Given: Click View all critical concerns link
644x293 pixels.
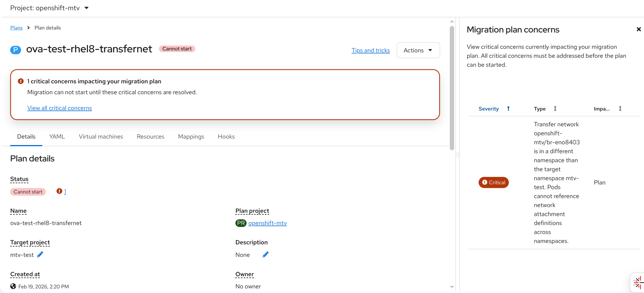Looking at the screenshot, I should pos(59,108).
